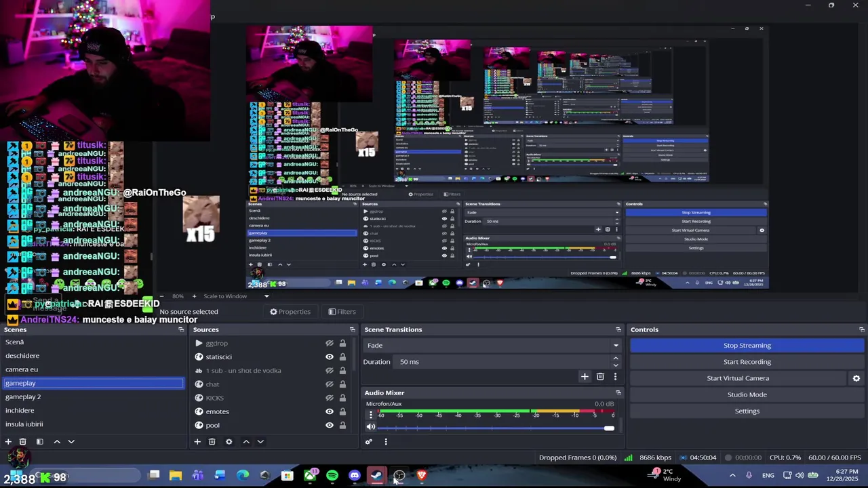Show the 1 sub - un shot de vodka source
Viewport: 868px width, 488px height.
pos(330,371)
